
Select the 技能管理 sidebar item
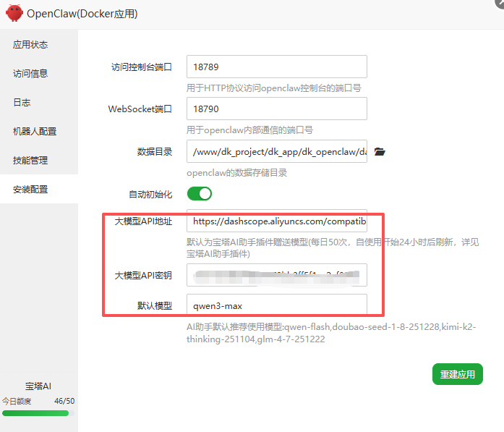[30, 161]
